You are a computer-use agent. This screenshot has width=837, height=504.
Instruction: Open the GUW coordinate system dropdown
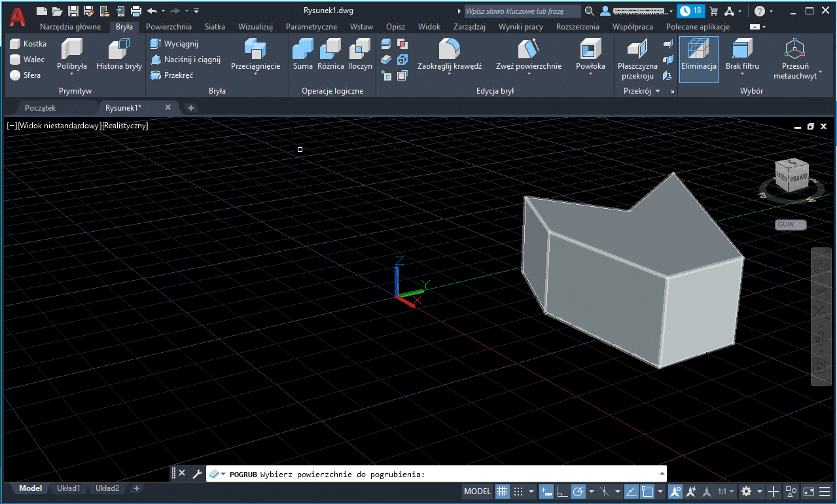coord(791,225)
